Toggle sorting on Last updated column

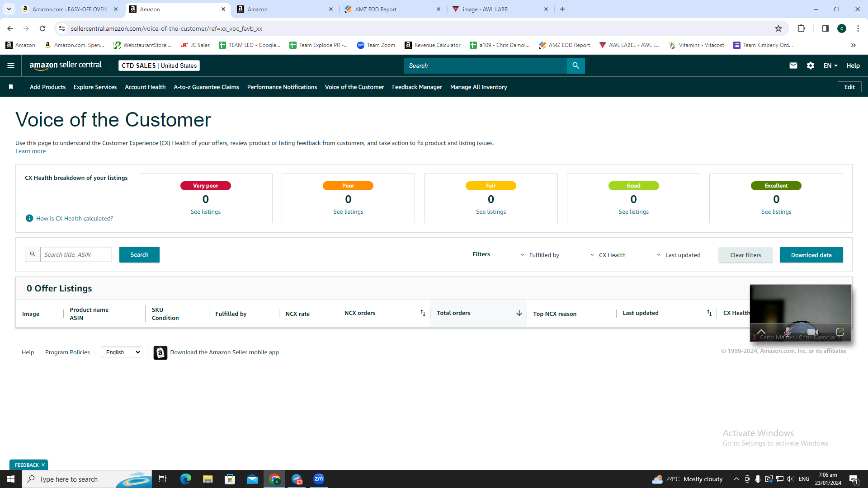[709, 313]
